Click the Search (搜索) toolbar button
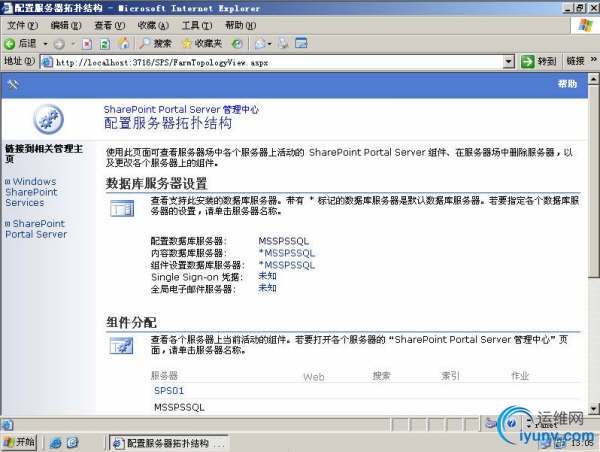 pos(155,44)
